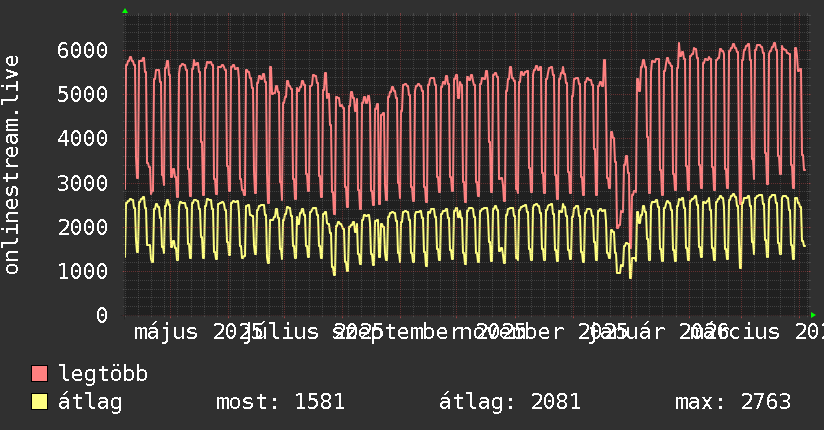Click the 5000 y-axis label
The width and height of the screenshot is (824, 430).
click(83, 95)
